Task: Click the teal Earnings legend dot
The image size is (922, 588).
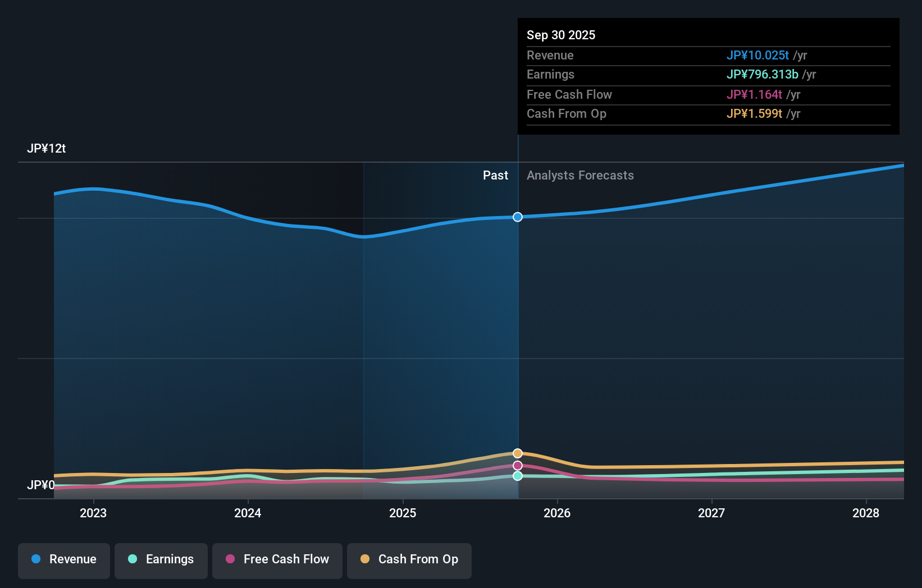Action: 132,559
